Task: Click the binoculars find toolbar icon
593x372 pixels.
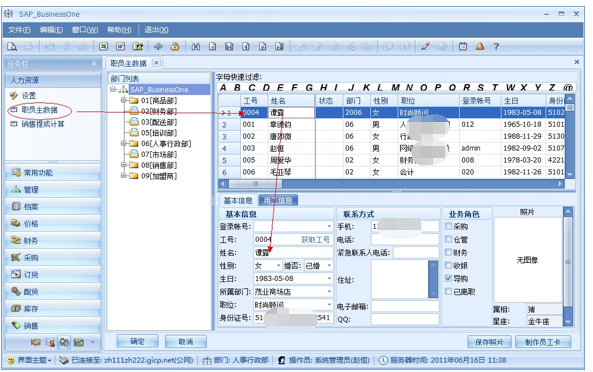Action: coord(196,46)
